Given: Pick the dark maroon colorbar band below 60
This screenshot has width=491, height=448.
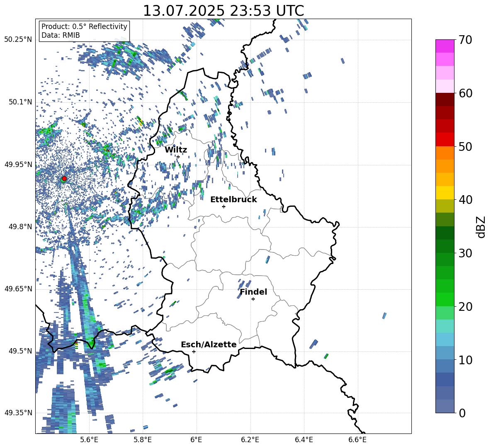Looking at the screenshot, I should click(x=445, y=99).
